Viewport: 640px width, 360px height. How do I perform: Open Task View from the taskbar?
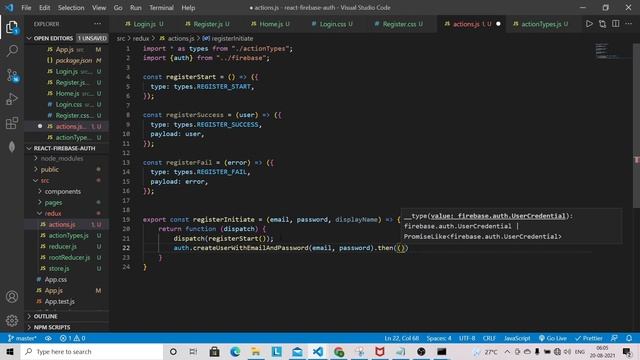(x=193, y=351)
